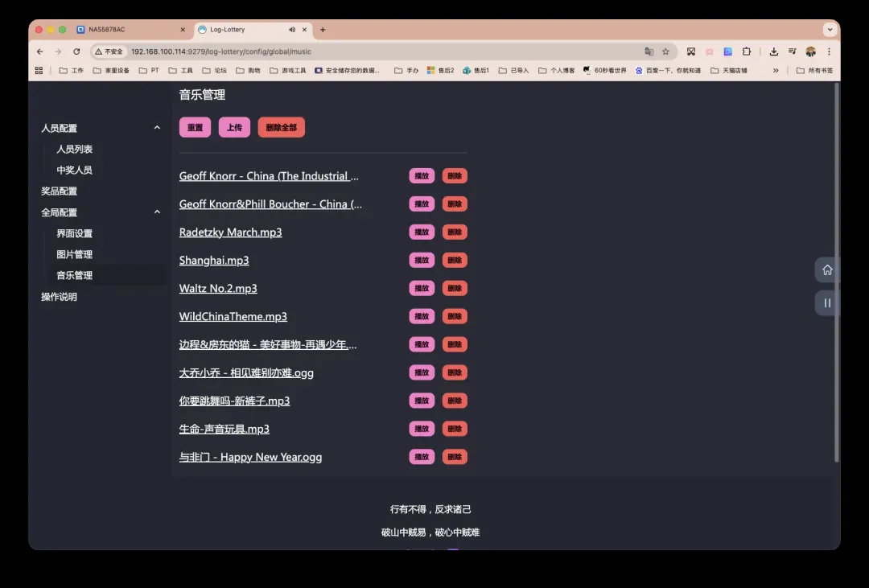This screenshot has height=588, width=869.
Task: Click the floating pause music button
Action: click(x=827, y=303)
